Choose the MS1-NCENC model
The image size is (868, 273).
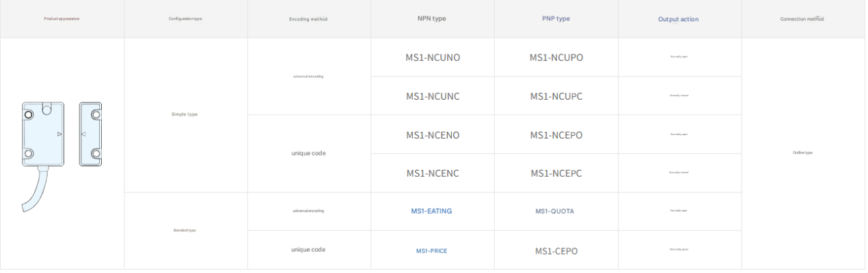pyautogui.click(x=433, y=173)
